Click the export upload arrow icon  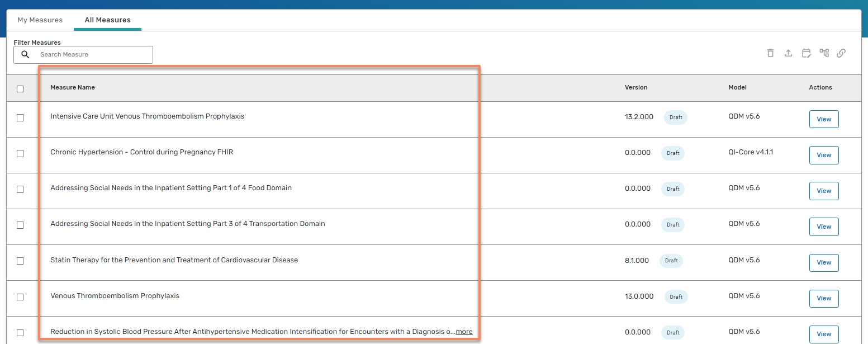point(788,53)
